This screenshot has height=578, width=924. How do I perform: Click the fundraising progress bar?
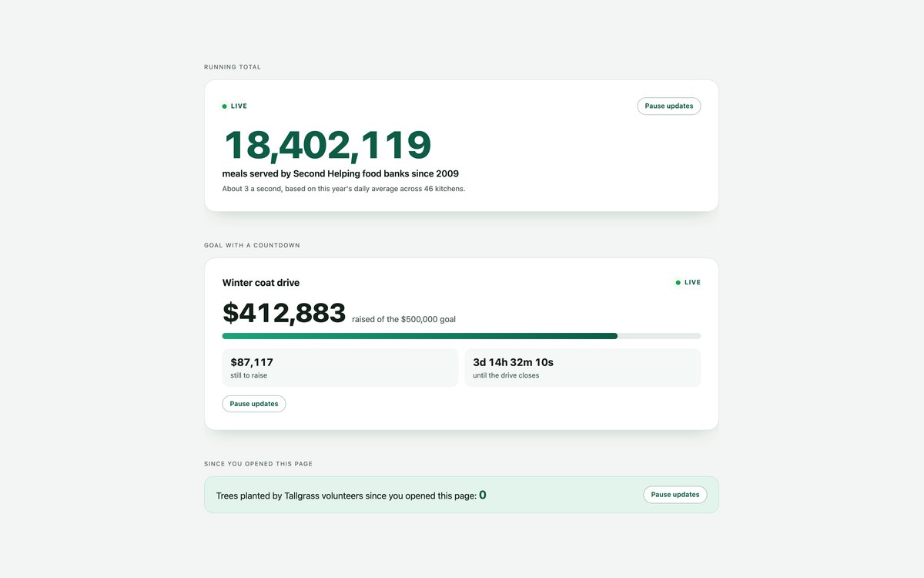(461, 336)
